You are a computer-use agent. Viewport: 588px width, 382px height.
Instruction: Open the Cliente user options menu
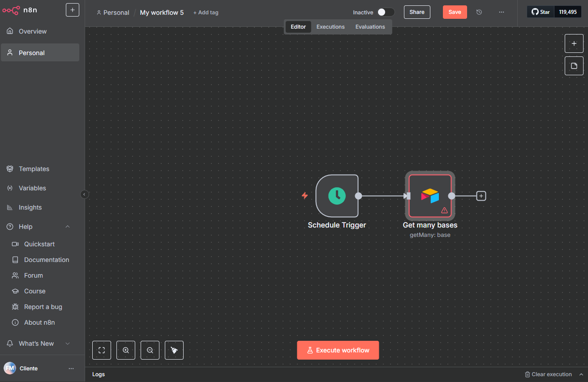coord(71,369)
